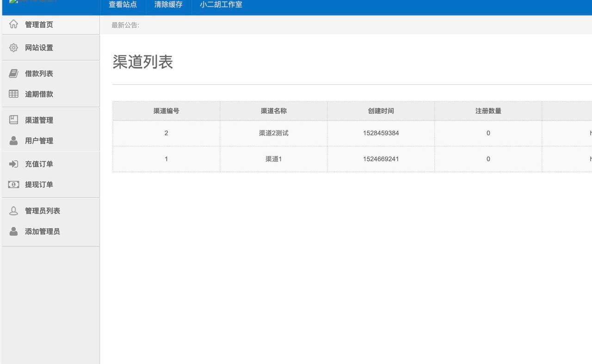Click the book icon beside 借款列表
Image resolution: width=592 pixels, height=364 pixels.
14,73
